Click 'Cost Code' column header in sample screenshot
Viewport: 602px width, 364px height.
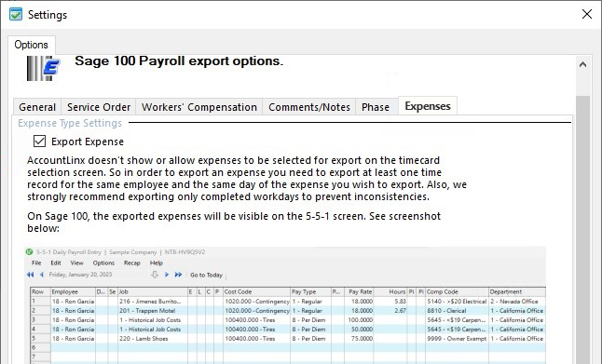pos(257,292)
